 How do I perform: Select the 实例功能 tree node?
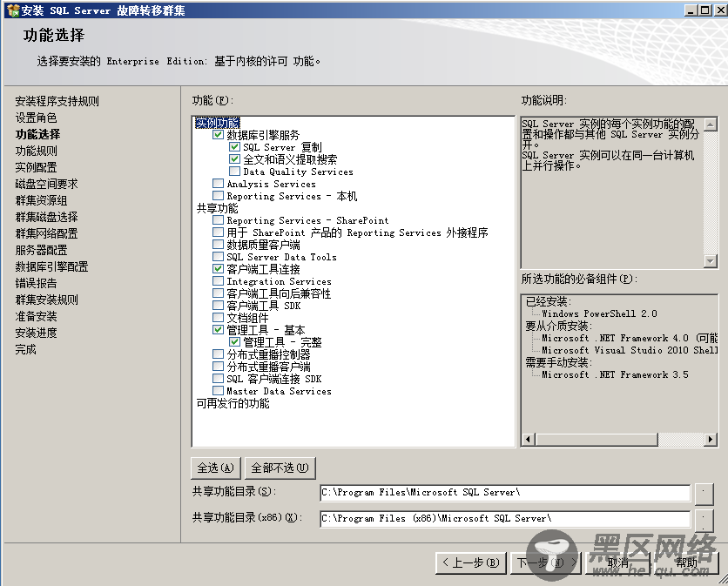click(218, 123)
